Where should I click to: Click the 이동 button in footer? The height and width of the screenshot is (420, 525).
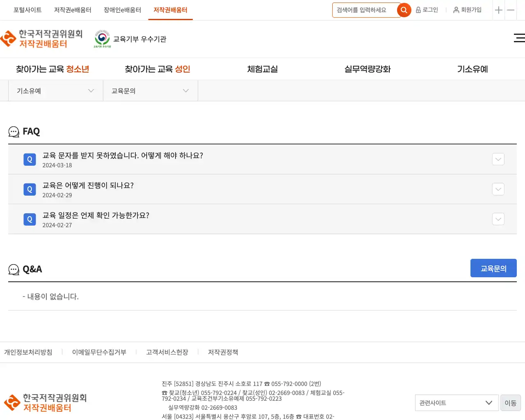(x=510, y=403)
